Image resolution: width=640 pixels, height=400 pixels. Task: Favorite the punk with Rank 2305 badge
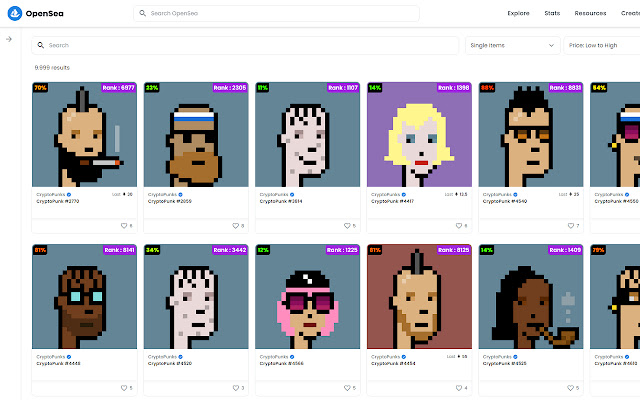coord(235,225)
